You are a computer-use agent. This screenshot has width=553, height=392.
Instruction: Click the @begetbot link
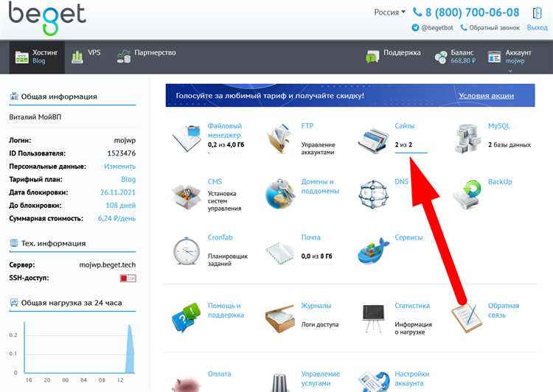437,27
